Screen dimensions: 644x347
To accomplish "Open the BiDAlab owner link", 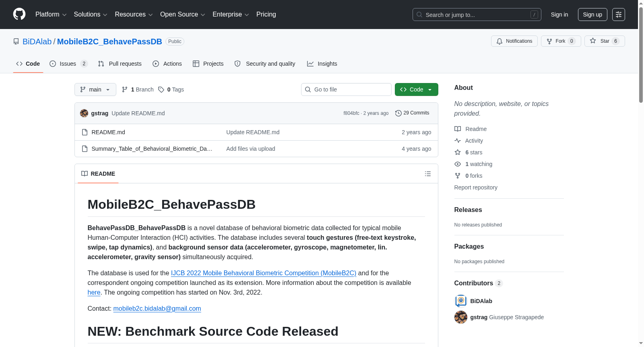I will tap(37, 42).
